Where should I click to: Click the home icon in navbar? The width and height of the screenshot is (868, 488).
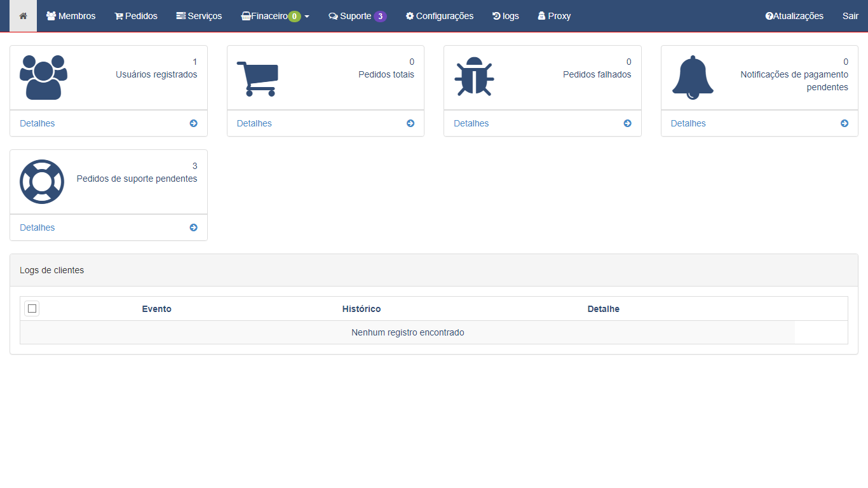tap(23, 16)
